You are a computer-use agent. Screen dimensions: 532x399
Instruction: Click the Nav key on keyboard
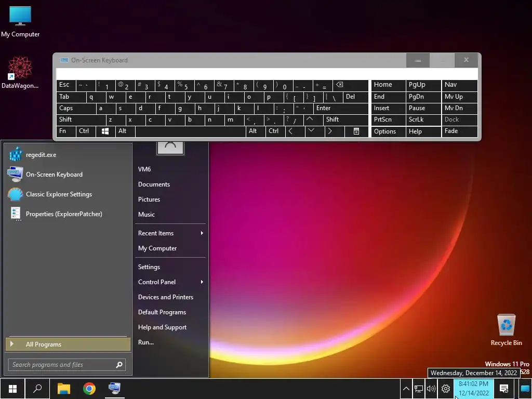[459, 85]
